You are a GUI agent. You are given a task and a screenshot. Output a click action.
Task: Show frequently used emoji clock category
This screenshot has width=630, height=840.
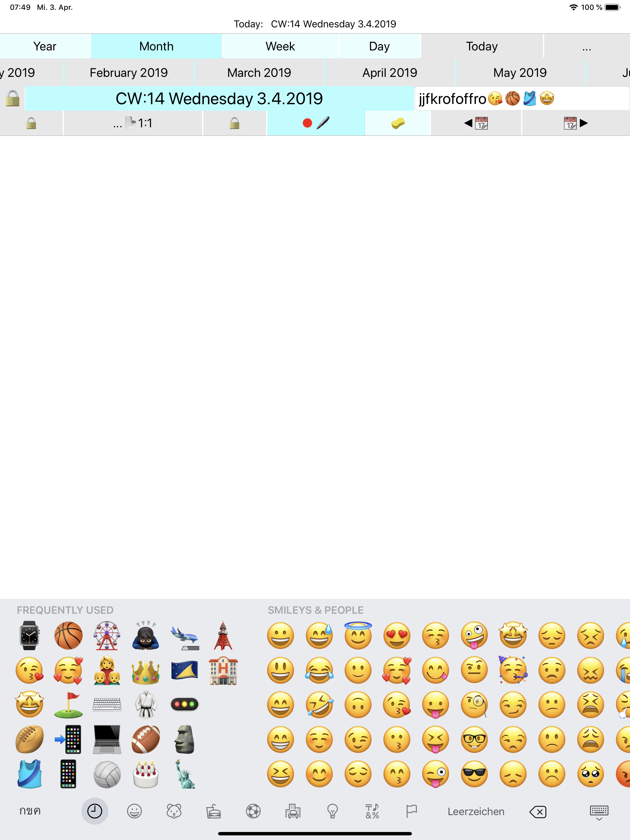[95, 811]
